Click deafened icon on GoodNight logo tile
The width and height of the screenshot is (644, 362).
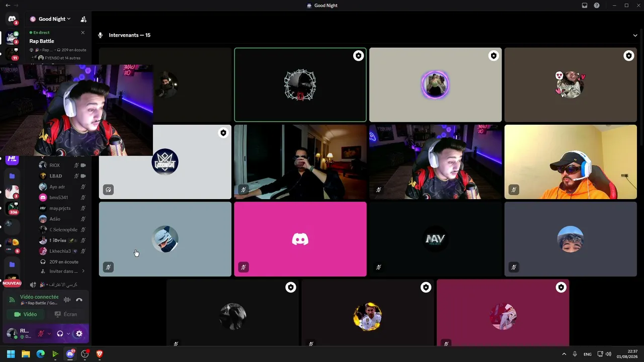click(108, 190)
